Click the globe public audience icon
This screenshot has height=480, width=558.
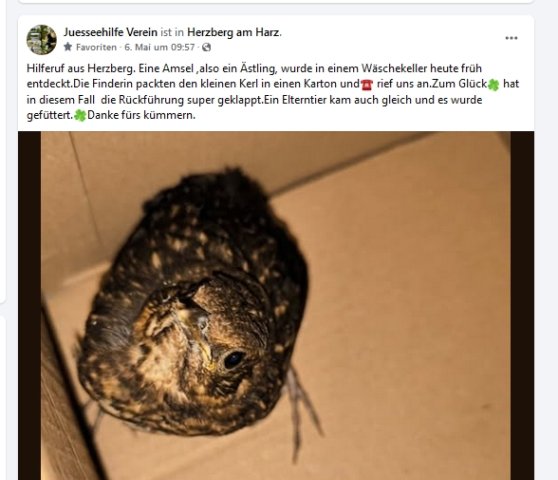tap(206, 47)
